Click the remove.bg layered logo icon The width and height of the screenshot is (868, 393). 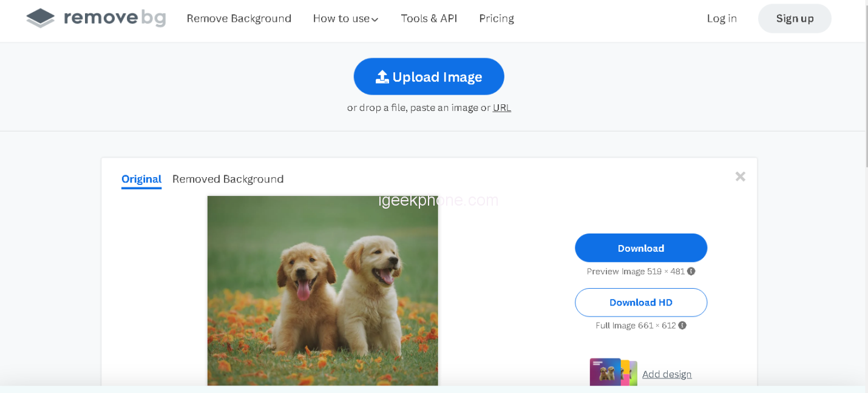tap(41, 18)
